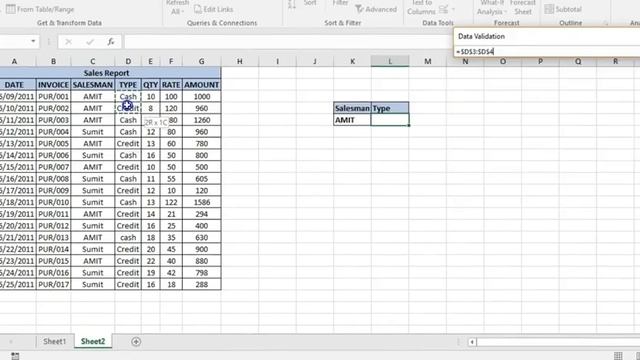Click amount cell 1586

point(202,202)
